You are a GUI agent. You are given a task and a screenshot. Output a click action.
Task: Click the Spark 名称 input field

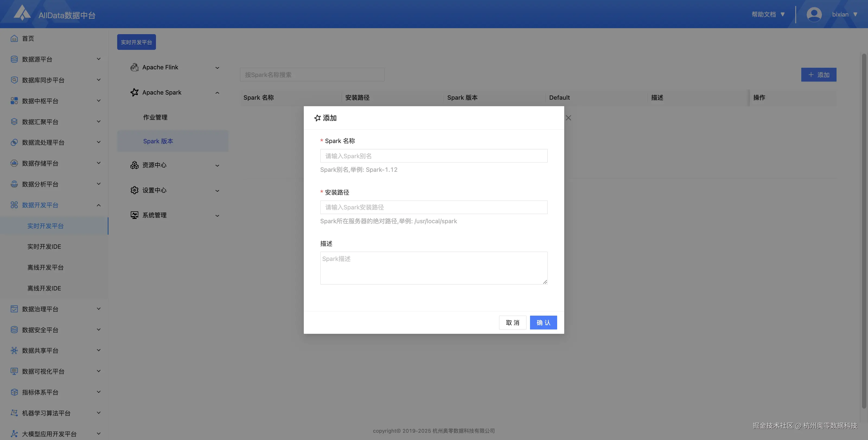click(434, 156)
